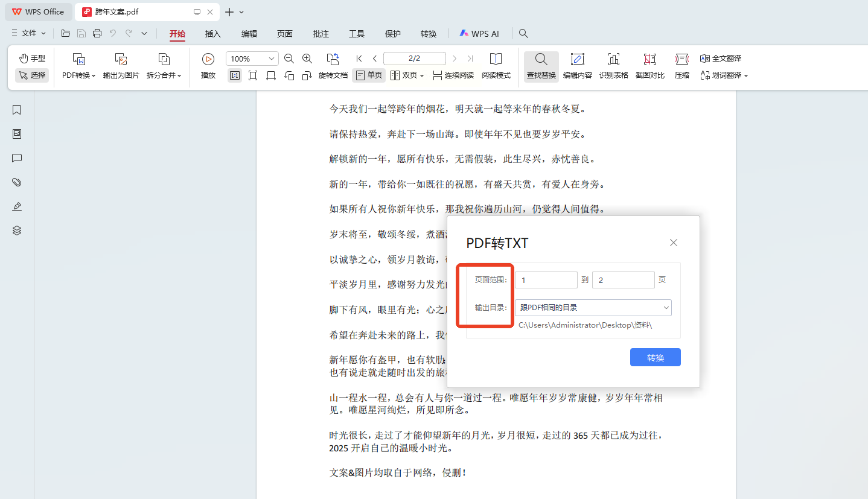Viewport: 868px width, 499px height.
Task: Open the 文件 menu
Action: pyautogui.click(x=28, y=33)
